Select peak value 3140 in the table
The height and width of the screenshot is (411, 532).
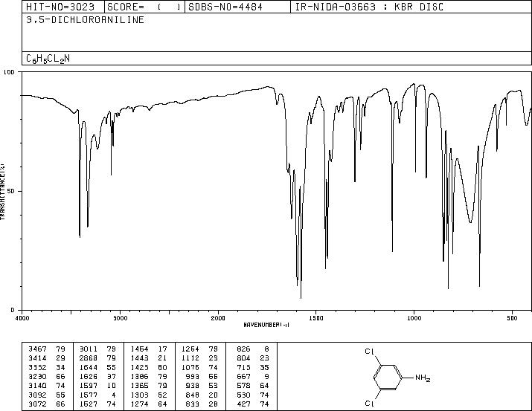coord(37,386)
